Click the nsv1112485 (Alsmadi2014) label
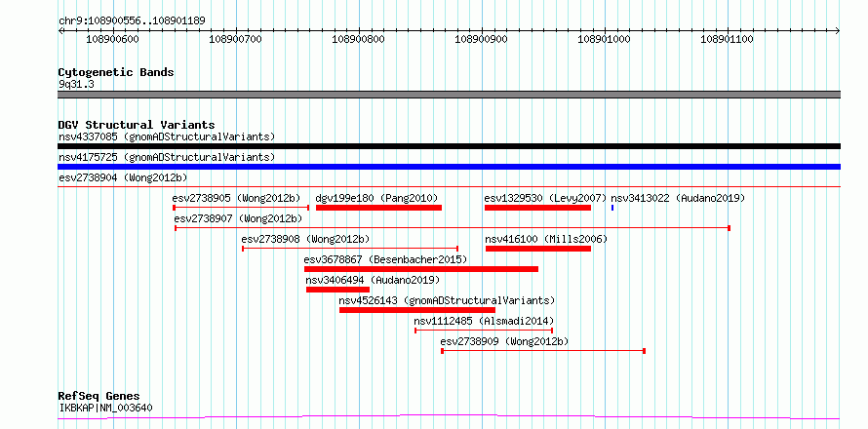868x429 pixels. [x=484, y=321]
